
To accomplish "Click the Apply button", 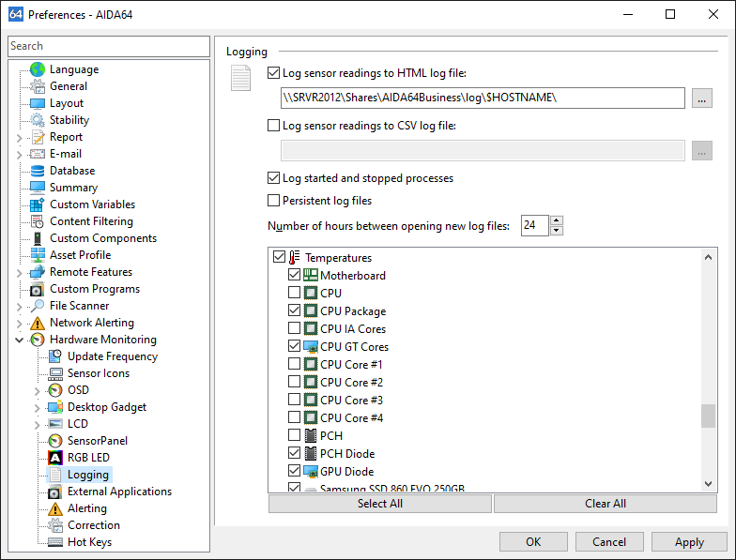I will click(x=689, y=542).
